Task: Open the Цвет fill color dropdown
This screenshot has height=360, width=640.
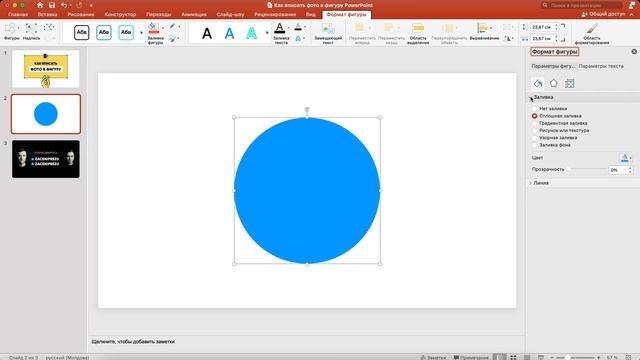Action: [x=626, y=158]
